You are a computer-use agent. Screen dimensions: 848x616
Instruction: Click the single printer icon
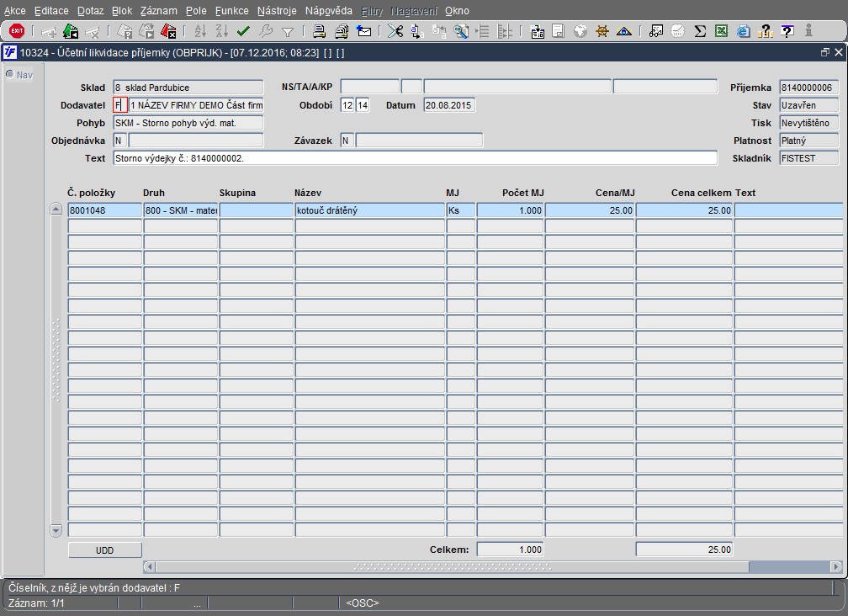point(319,31)
